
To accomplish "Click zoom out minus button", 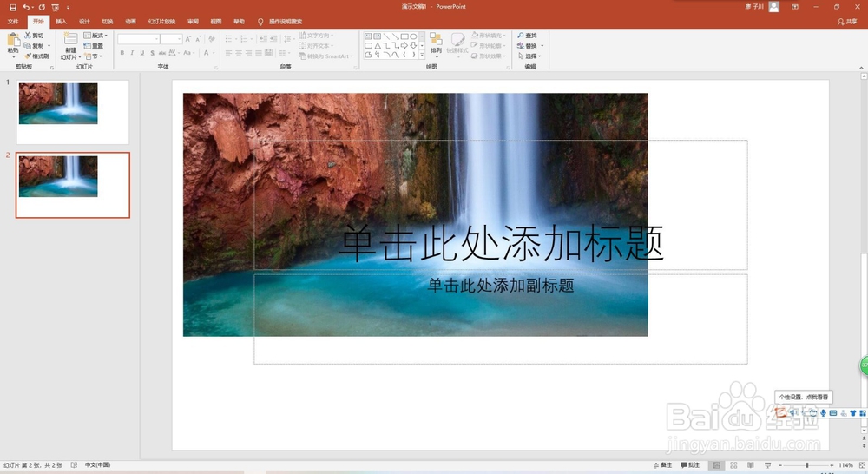I will pyautogui.click(x=780, y=465).
